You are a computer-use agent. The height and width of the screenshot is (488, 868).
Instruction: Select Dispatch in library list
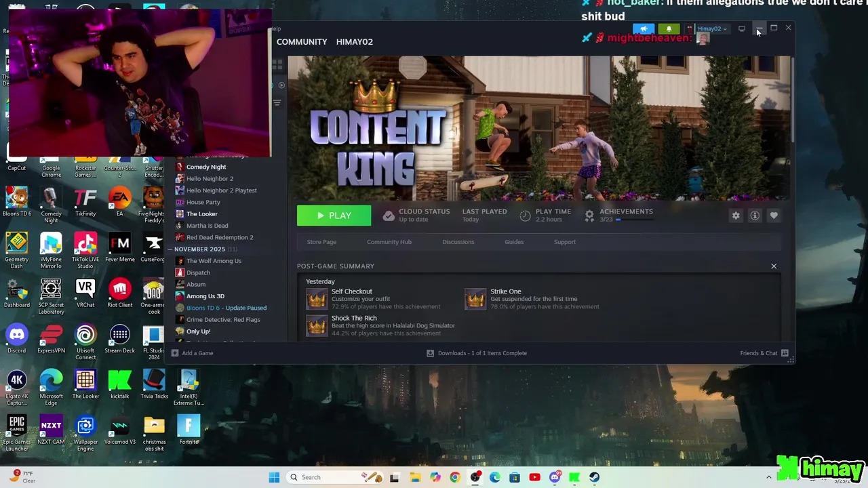(x=198, y=272)
